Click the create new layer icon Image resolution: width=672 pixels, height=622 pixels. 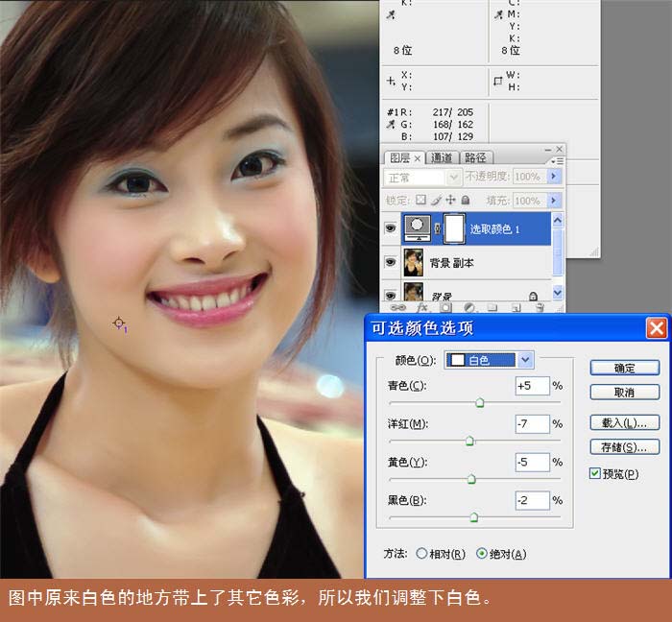pyautogui.click(x=516, y=307)
